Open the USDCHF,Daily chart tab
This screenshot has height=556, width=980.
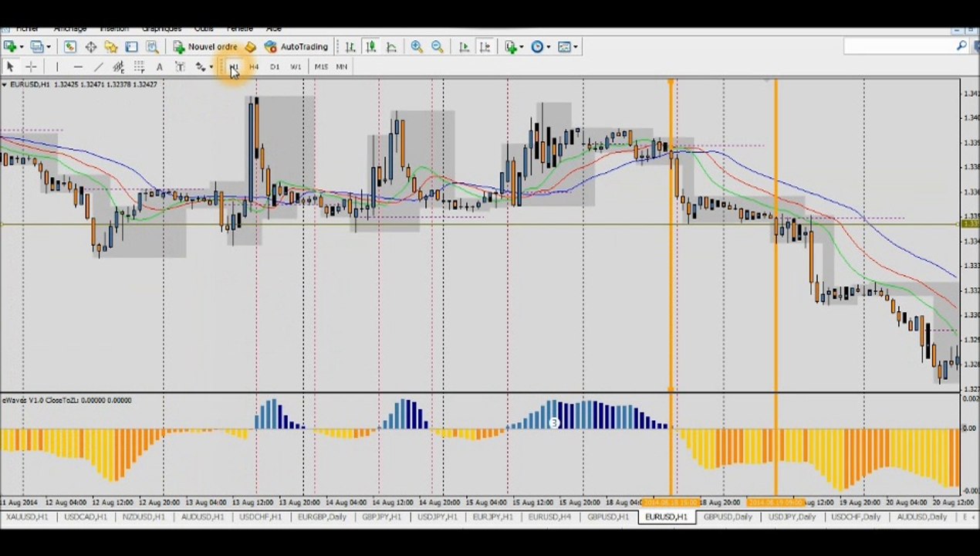click(x=857, y=517)
